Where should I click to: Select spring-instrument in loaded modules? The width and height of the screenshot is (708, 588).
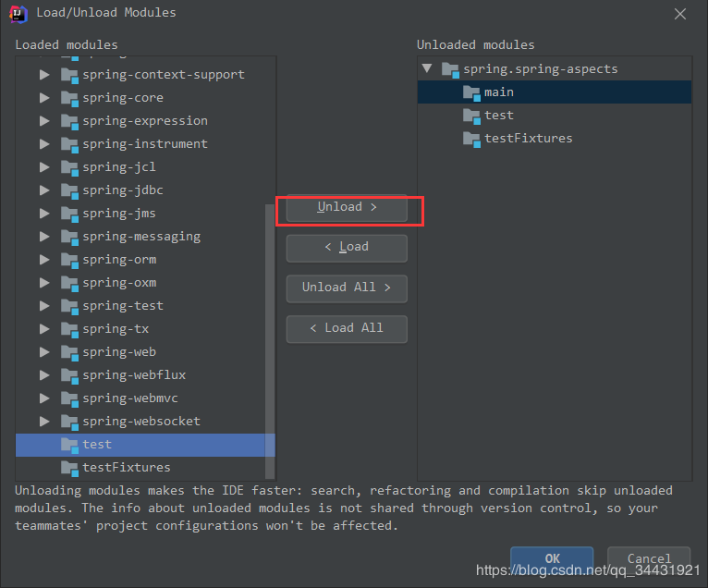click(145, 143)
